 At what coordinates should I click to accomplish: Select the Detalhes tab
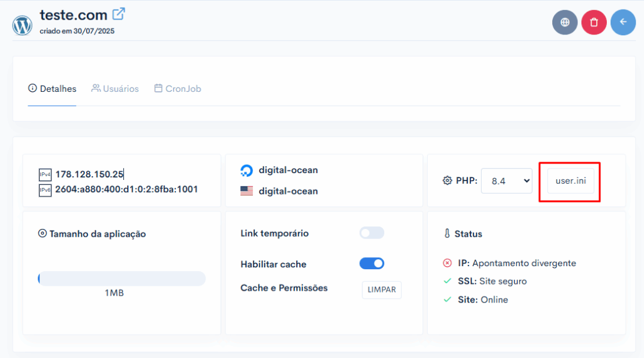(x=52, y=89)
